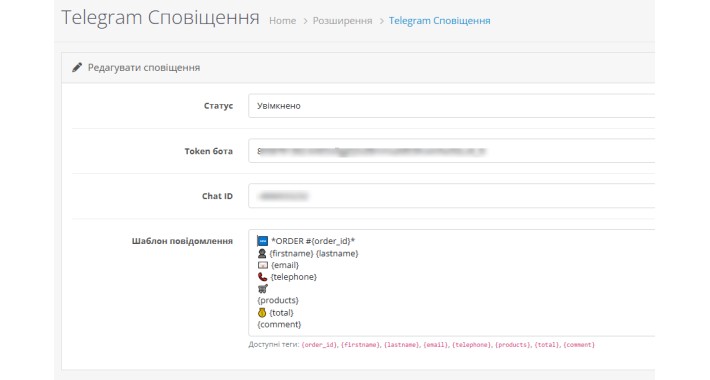
Task: Click the {products} line in template
Action: click(278, 300)
